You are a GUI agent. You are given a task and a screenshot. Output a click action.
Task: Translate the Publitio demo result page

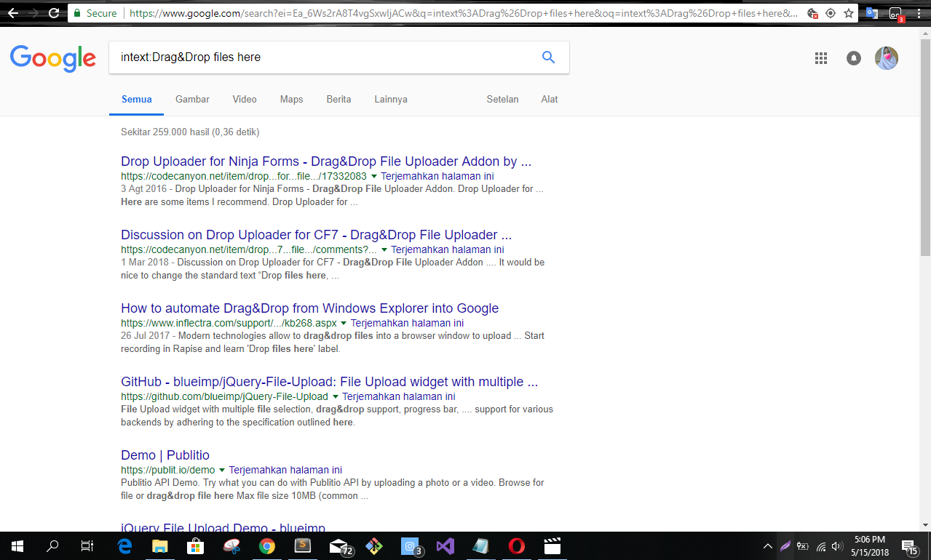(x=285, y=471)
